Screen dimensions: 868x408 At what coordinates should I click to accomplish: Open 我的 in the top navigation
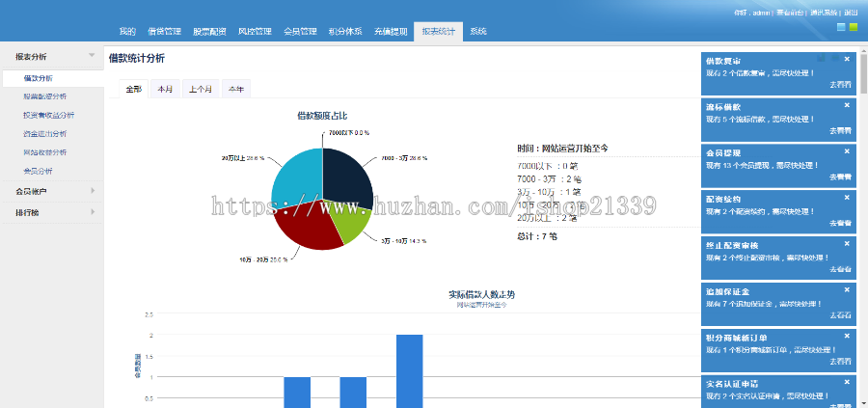127,32
